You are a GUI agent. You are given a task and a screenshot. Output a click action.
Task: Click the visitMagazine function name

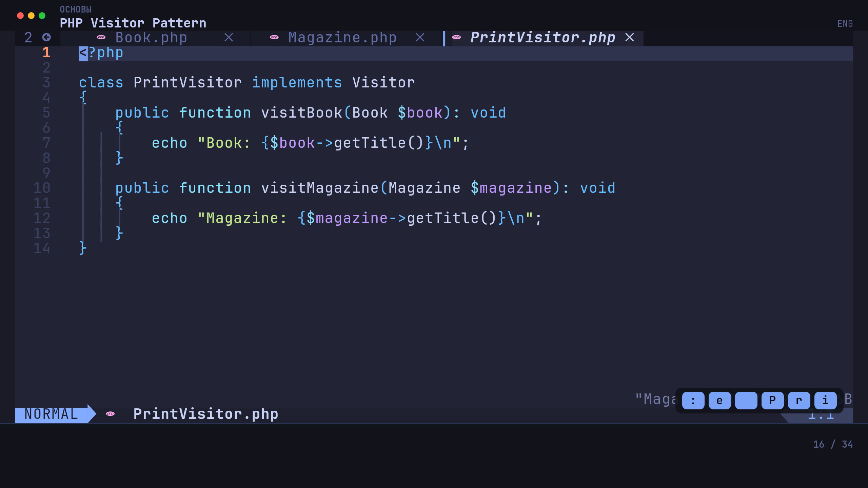click(320, 188)
